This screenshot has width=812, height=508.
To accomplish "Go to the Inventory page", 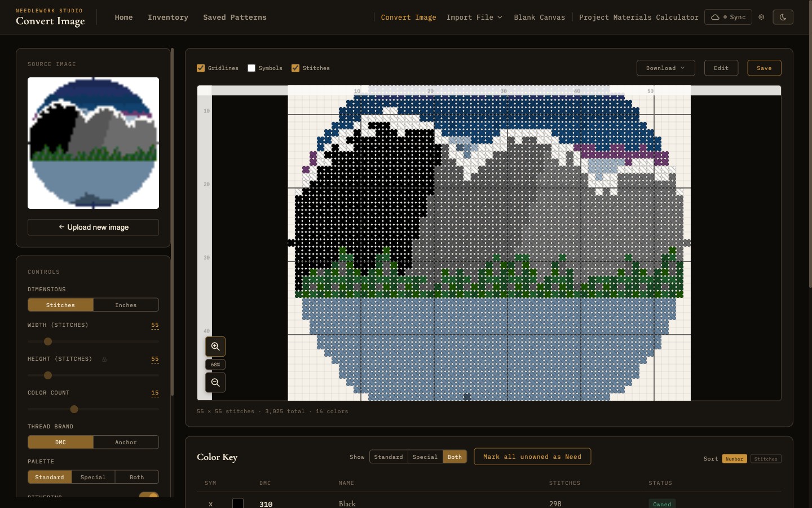I will pos(167,17).
